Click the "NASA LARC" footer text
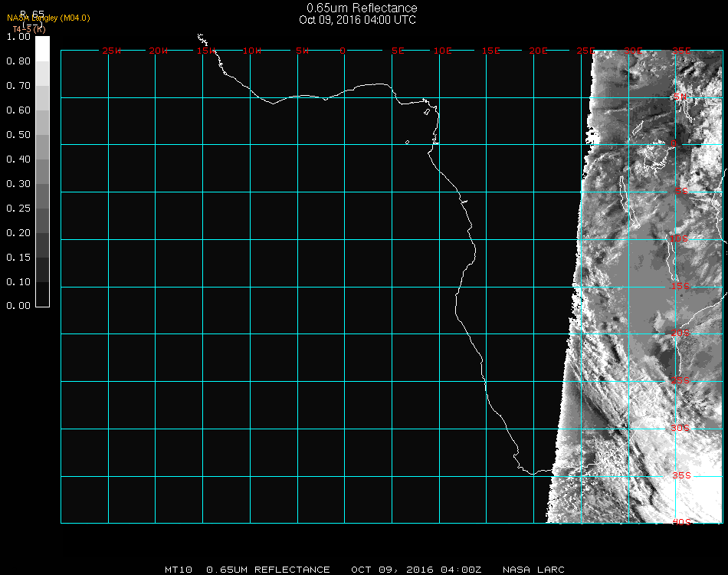Viewport: 728px width, 575px height. pyautogui.click(x=533, y=570)
